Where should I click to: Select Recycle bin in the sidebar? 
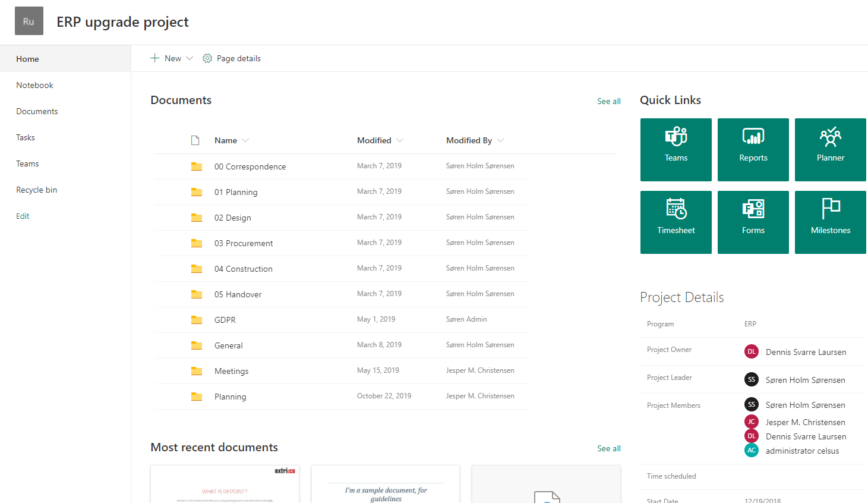[36, 190]
